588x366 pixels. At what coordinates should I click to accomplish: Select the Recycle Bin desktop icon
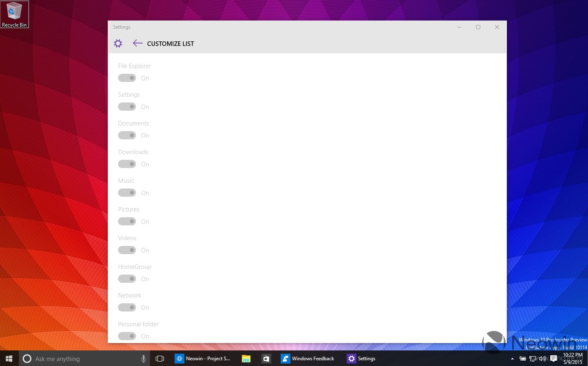point(14,14)
